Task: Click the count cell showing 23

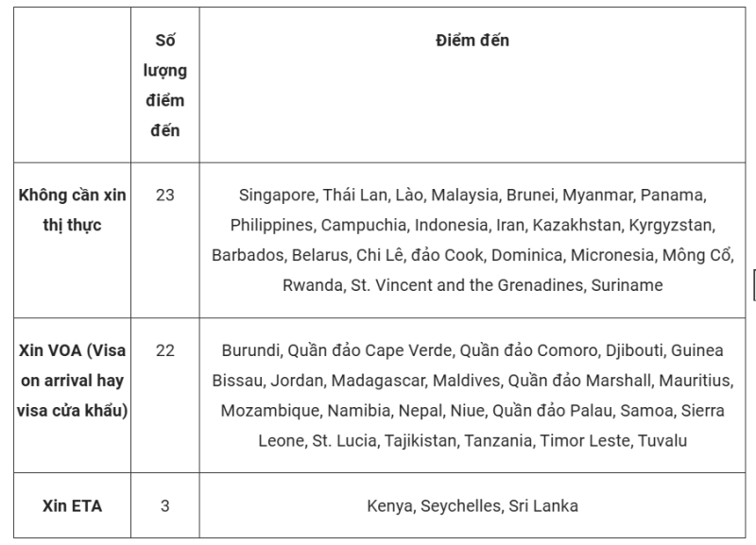Action: (164, 195)
